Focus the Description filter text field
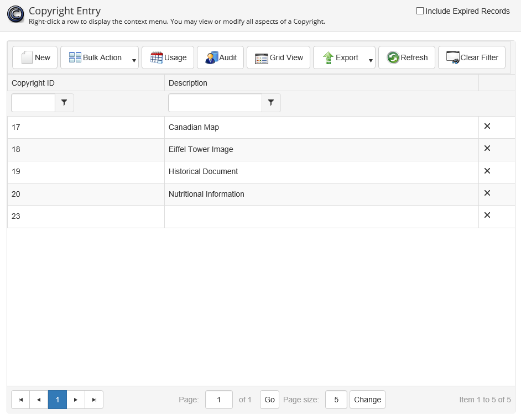Screen dimensions: 521x420 215,103
